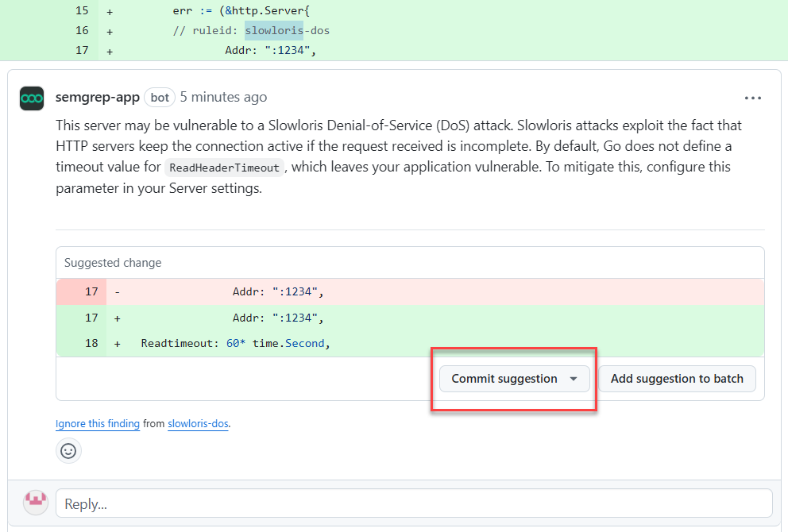Open the Commit suggestion dropdown arrow
Image resolution: width=788 pixels, height=532 pixels.
click(x=573, y=379)
